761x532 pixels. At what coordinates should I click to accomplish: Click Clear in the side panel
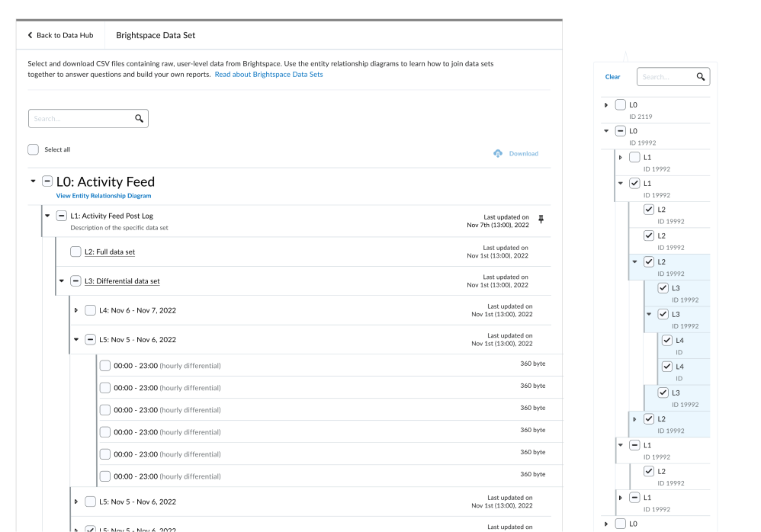point(612,77)
